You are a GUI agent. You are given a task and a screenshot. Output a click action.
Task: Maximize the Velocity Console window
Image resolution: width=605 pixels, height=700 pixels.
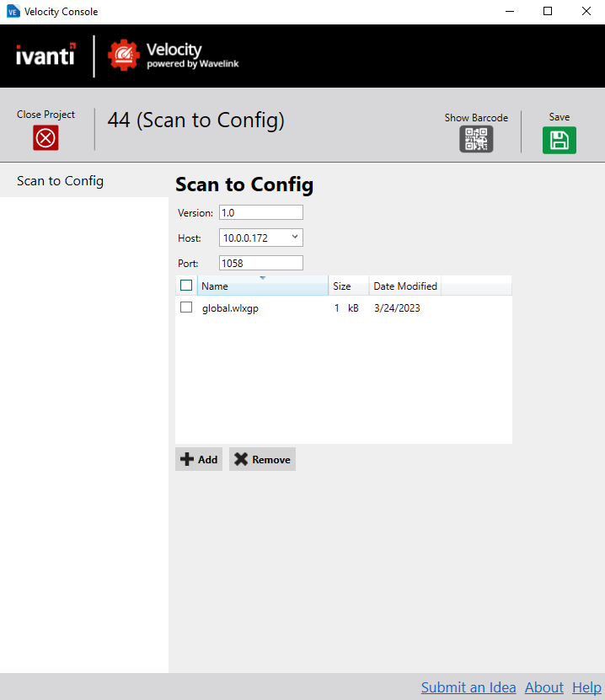click(548, 12)
